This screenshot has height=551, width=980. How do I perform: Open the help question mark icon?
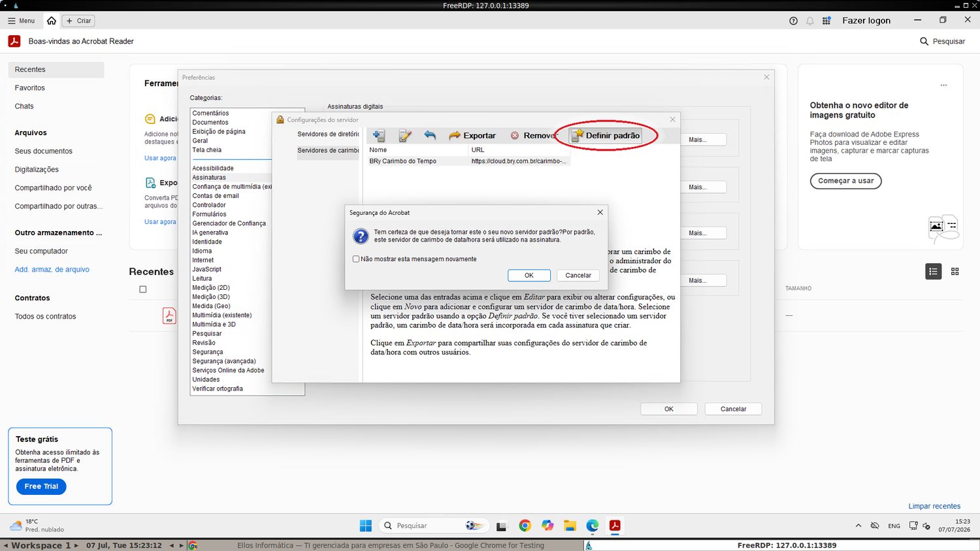(793, 21)
